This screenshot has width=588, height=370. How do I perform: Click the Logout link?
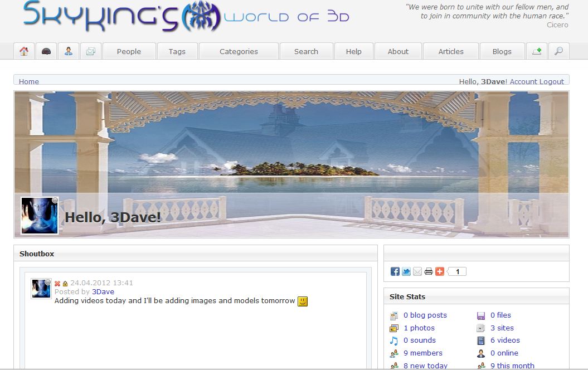tap(552, 81)
